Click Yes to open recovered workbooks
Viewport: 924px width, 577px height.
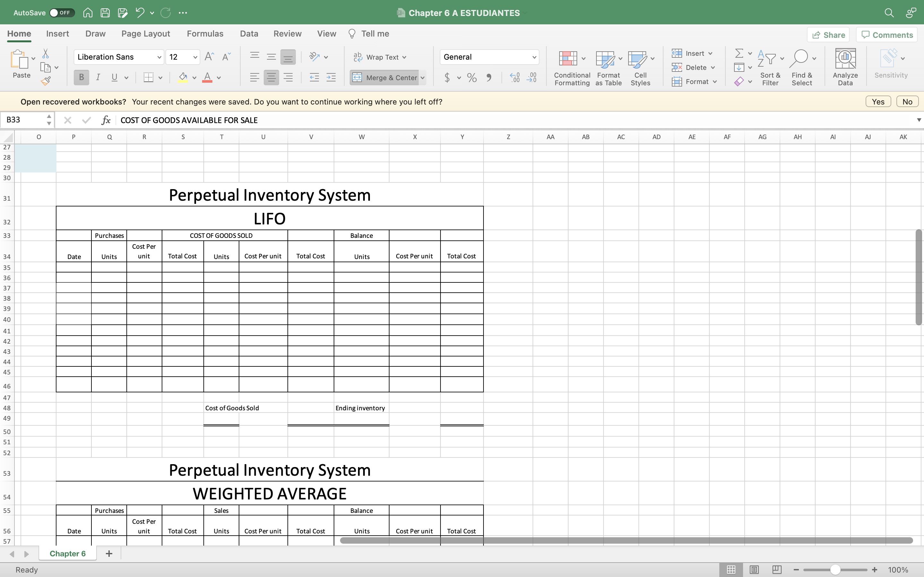(x=878, y=102)
